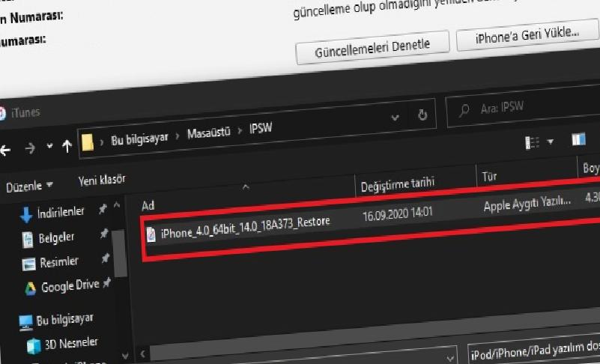Toggle the preview pane icon
This screenshot has width=600, height=364.
point(578,139)
